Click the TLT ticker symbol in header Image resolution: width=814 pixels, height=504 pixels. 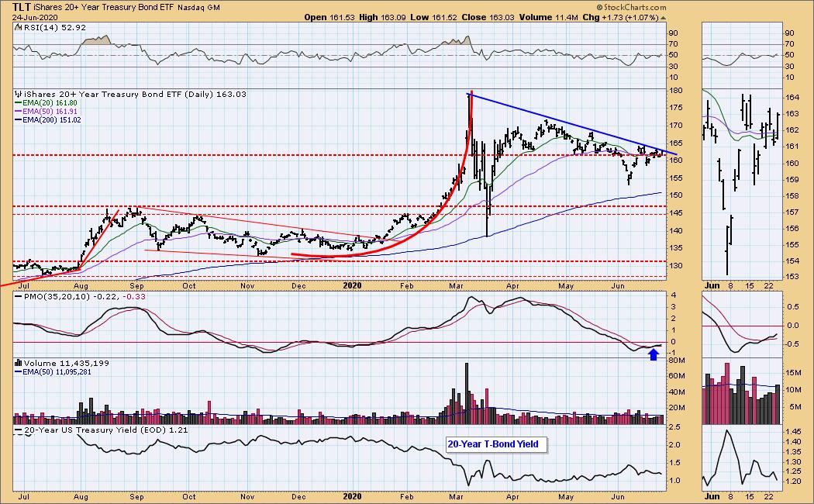[x=21, y=7]
